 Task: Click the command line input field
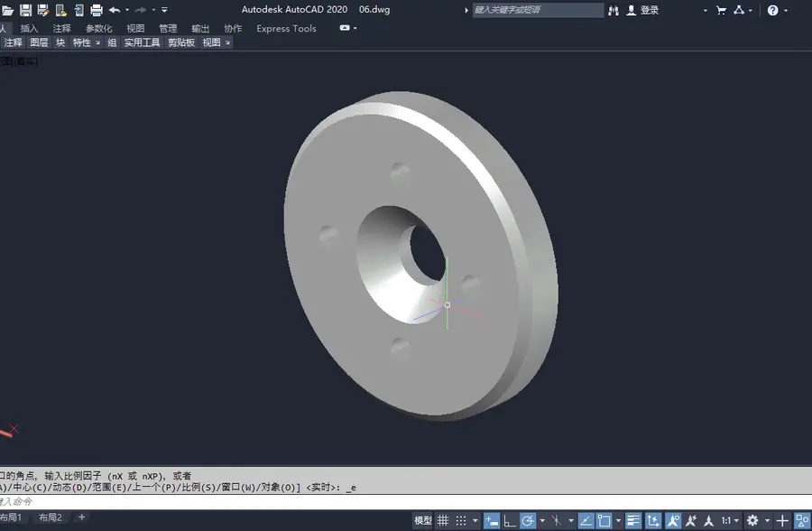pos(406,502)
